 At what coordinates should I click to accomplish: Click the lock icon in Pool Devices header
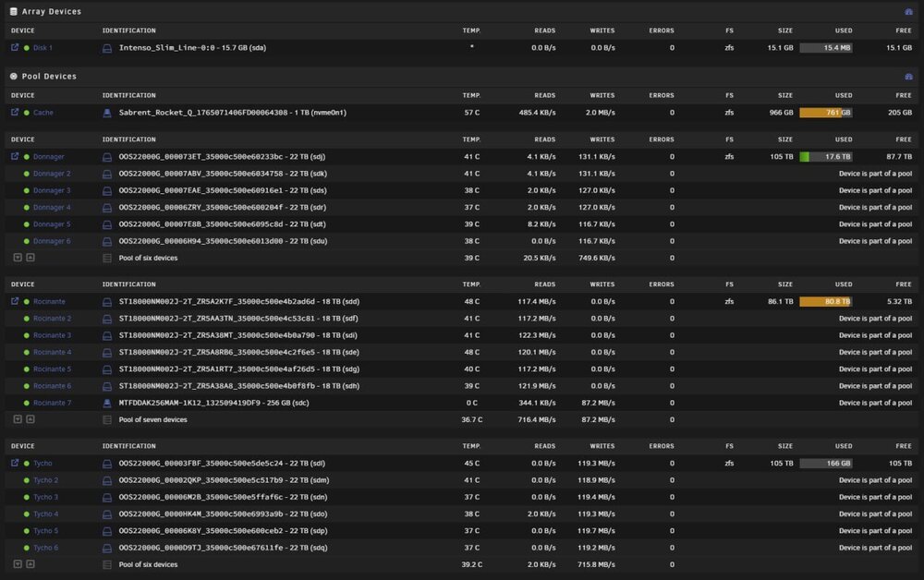coord(908,77)
